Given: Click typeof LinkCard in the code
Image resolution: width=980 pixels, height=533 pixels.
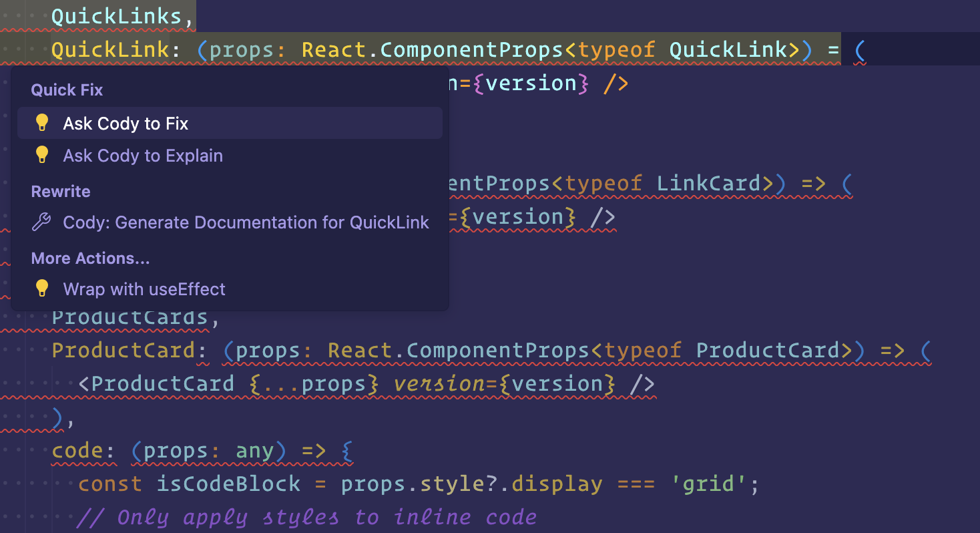Looking at the screenshot, I should pyautogui.click(x=663, y=183).
